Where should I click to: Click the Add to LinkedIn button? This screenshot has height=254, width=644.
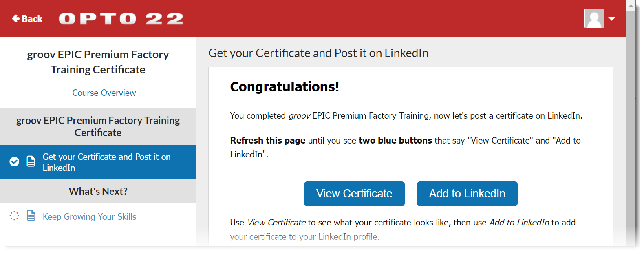click(467, 194)
